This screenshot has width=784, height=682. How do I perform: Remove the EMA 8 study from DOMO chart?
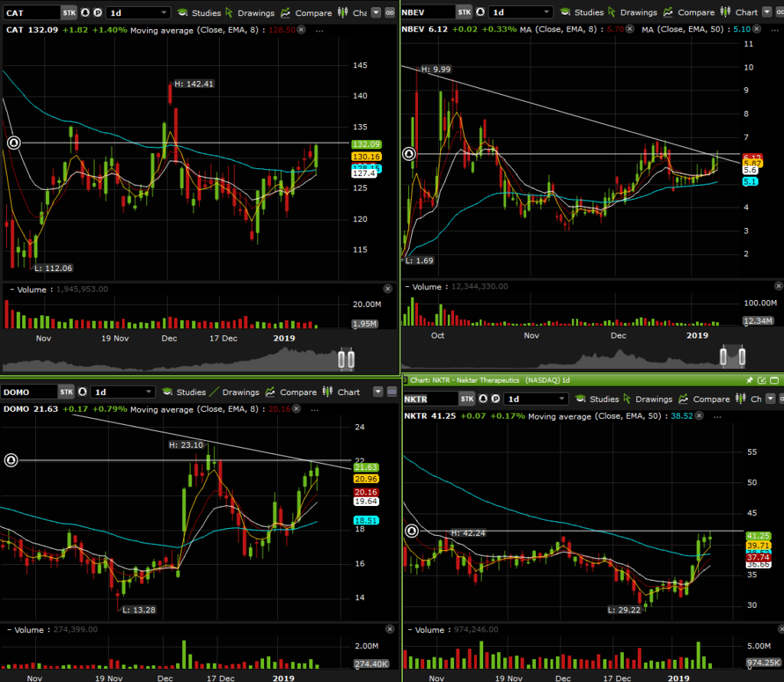click(x=296, y=409)
